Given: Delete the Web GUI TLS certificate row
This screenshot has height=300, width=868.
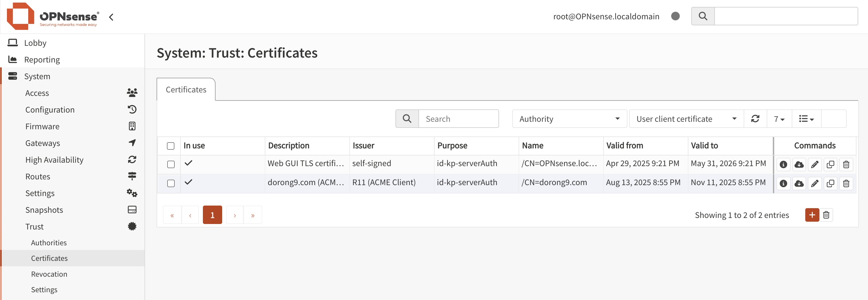Looking at the screenshot, I should point(846,164).
